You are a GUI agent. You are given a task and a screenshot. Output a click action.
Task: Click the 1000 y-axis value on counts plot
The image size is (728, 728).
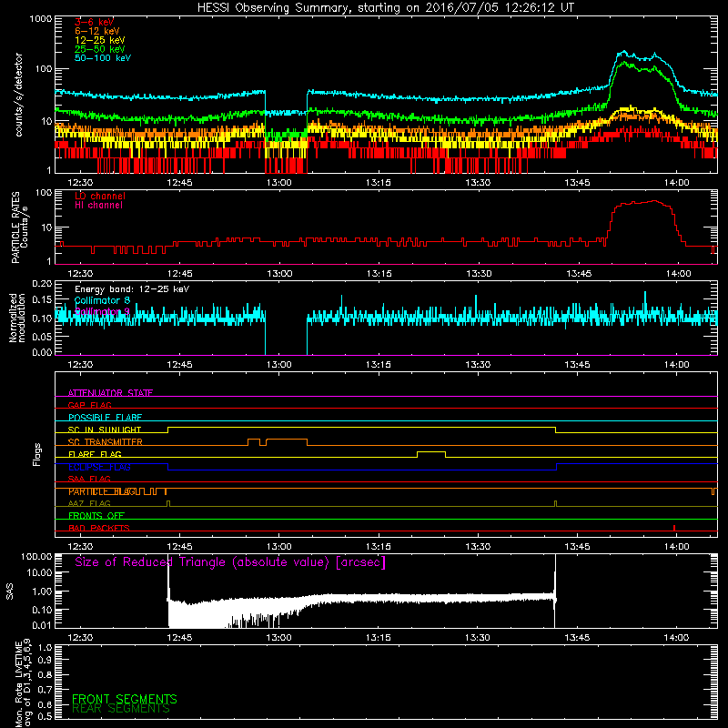click(x=41, y=19)
